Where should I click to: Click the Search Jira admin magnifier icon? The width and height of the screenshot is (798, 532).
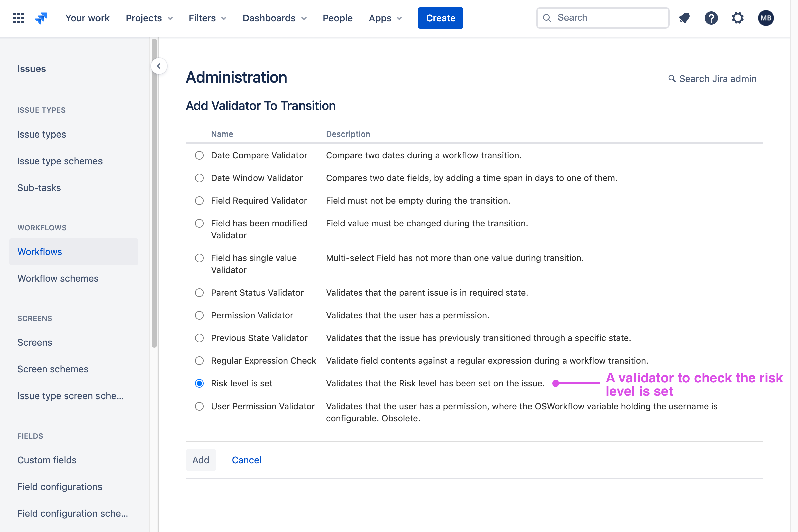click(x=672, y=79)
